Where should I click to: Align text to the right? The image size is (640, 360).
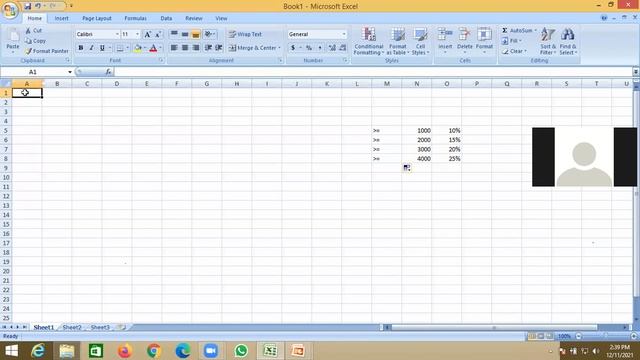click(196, 48)
